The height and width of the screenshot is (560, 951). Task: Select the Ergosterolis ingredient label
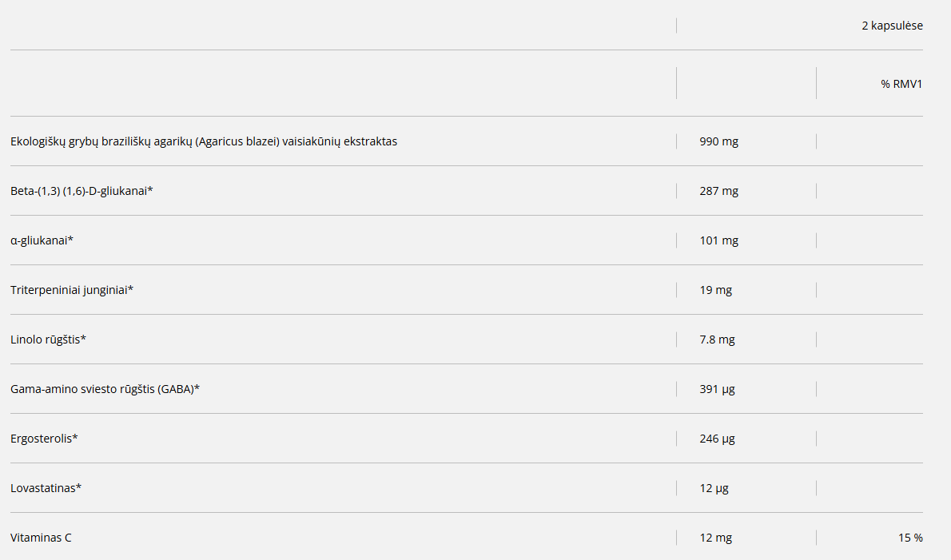tap(44, 439)
